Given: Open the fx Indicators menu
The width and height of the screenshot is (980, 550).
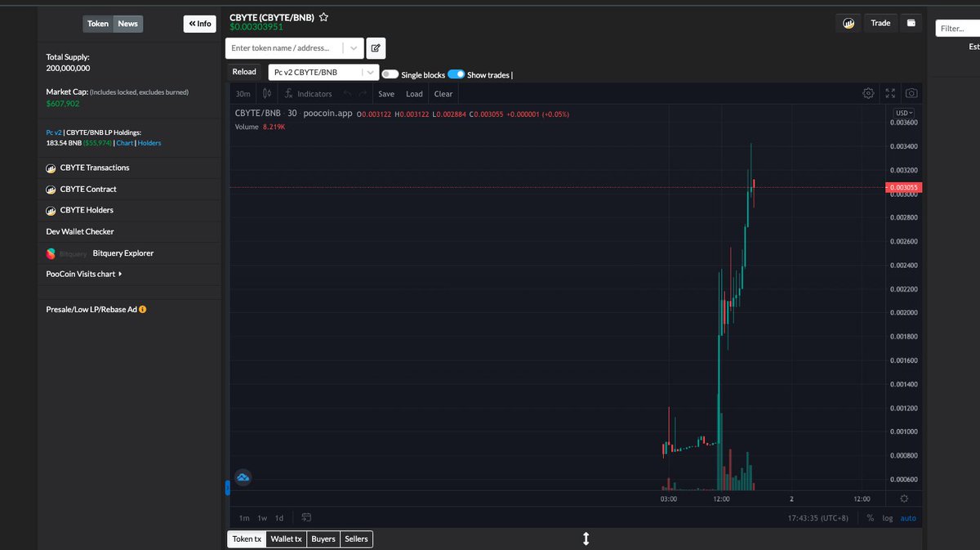Looking at the screenshot, I should (x=308, y=94).
